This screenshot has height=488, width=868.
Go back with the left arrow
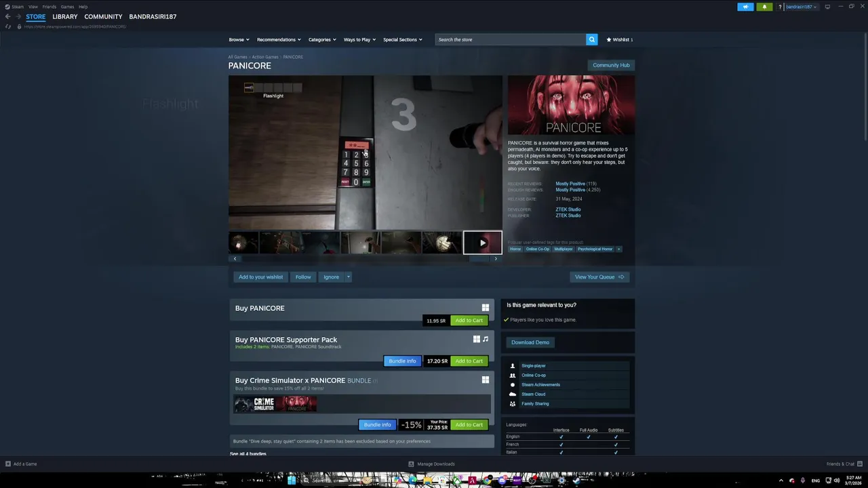(8, 16)
